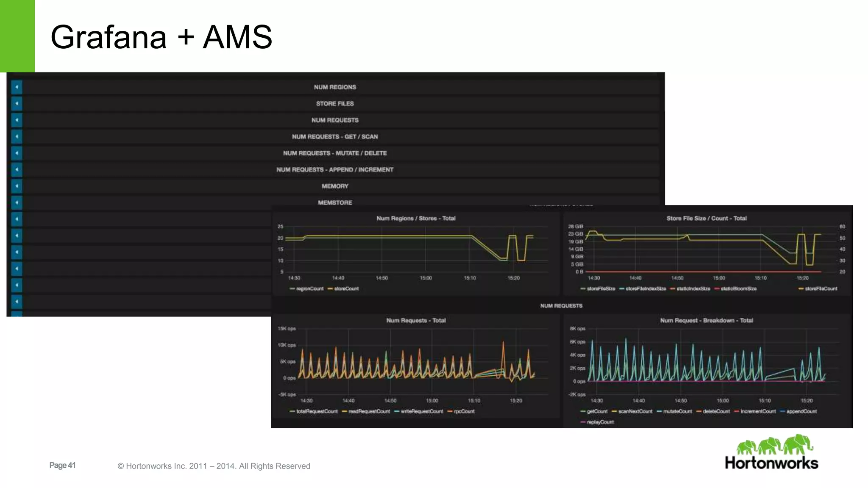
Task: Click the NUM REQUESTS - APPEND / INCREMENT title
Action: (x=335, y=169)
